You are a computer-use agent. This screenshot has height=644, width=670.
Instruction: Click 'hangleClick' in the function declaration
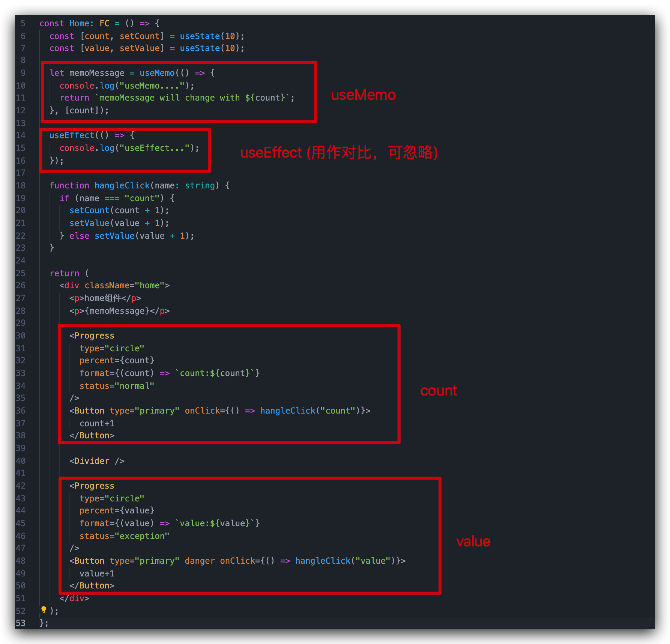click(x=122, y=186)
